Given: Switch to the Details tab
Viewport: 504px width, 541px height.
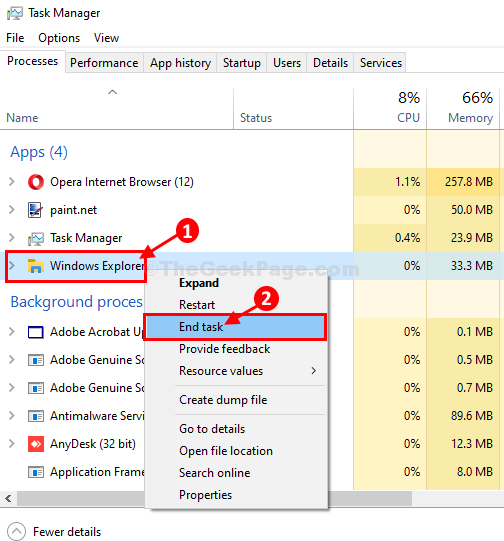Looking at the screenshot, I should (x=330, y=63).
